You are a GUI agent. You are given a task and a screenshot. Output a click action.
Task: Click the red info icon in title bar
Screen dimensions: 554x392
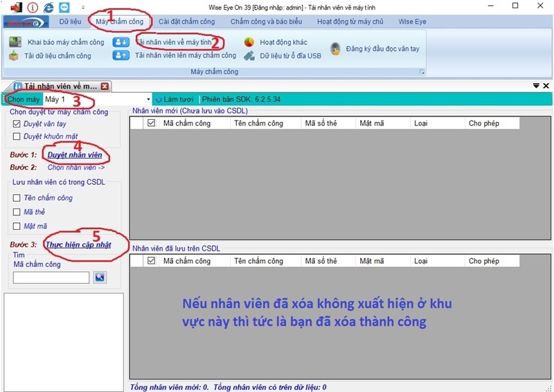pos(32,7)
